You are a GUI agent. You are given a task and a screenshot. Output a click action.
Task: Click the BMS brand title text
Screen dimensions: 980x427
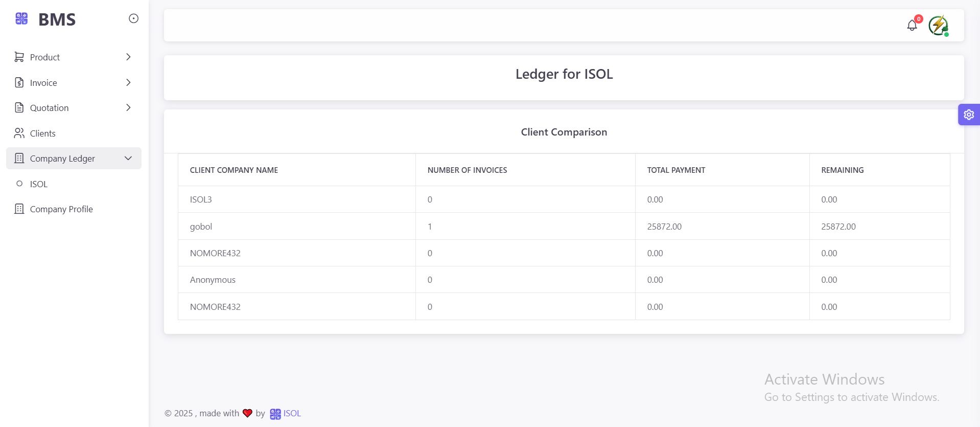tap(57, 19)
